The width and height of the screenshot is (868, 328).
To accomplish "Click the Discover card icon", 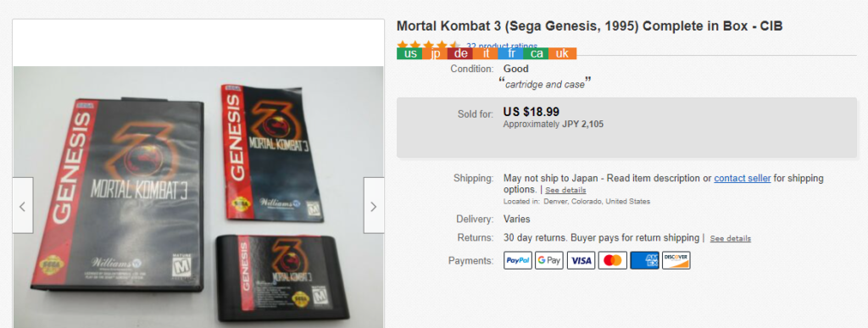I will [x=676, y=260].
